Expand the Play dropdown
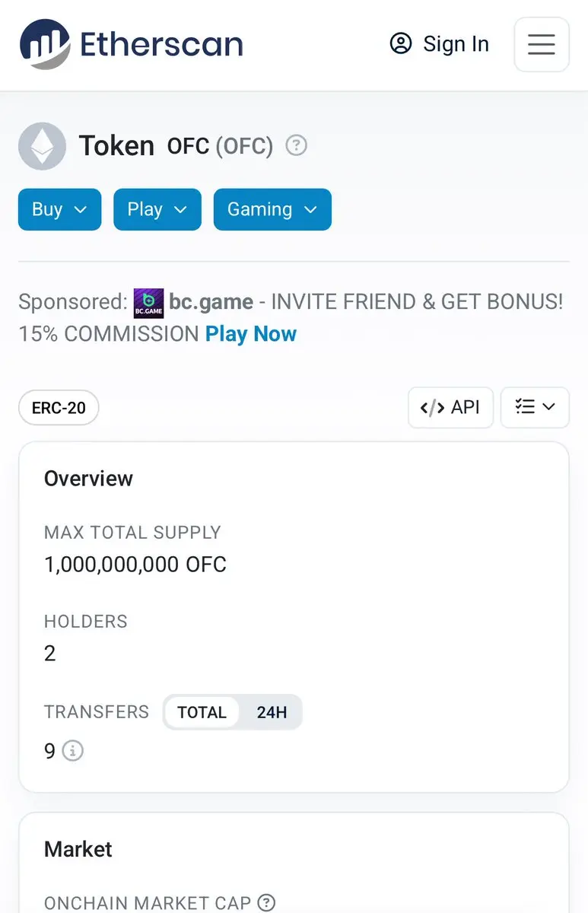Viewport: 588px width, 913px height. pos(157,209)
